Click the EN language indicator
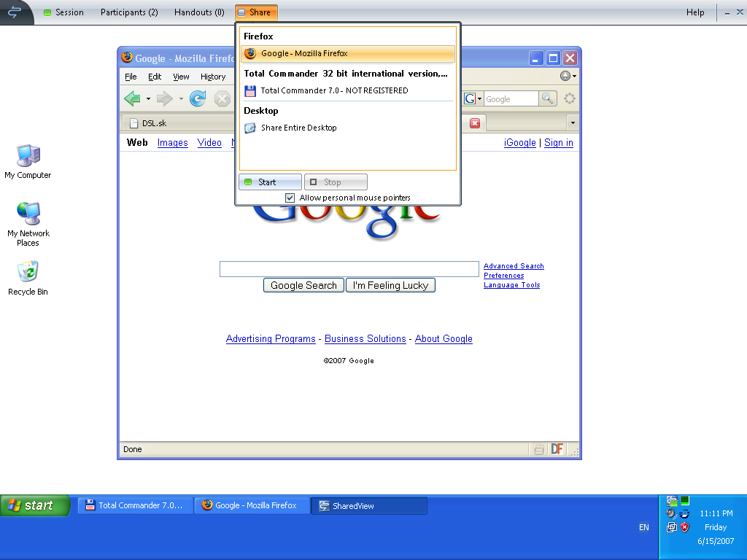Viewport: 747px width, 560px height. point(643,528)
